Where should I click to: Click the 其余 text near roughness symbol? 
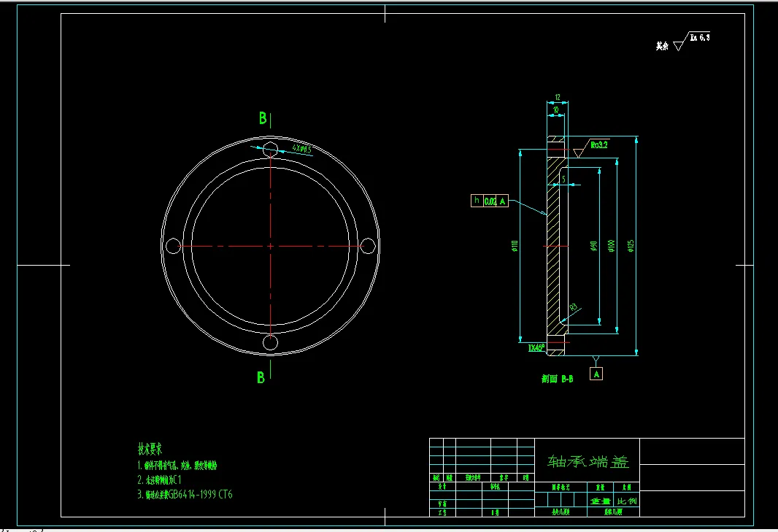[x=662, y=46]
